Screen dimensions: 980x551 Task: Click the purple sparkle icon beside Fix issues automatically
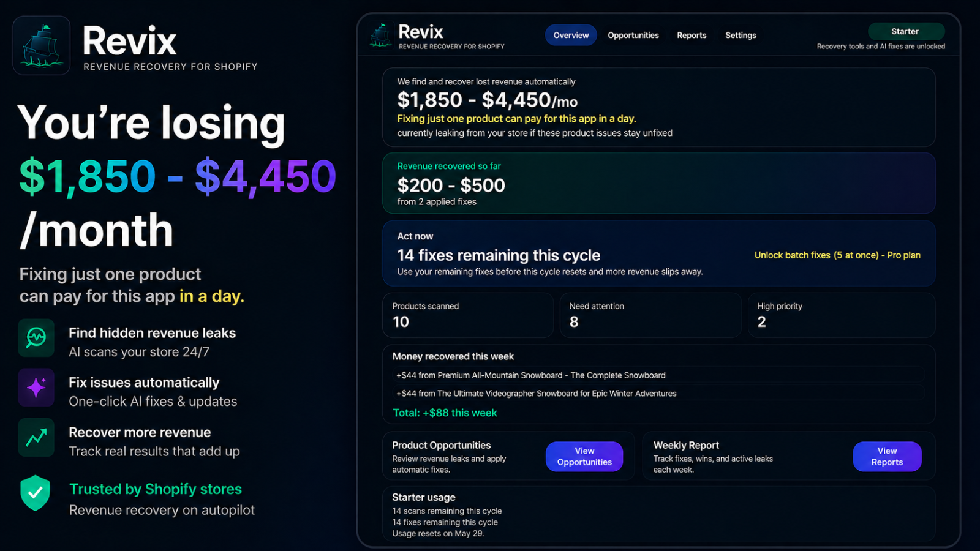(x=36, y=388)
